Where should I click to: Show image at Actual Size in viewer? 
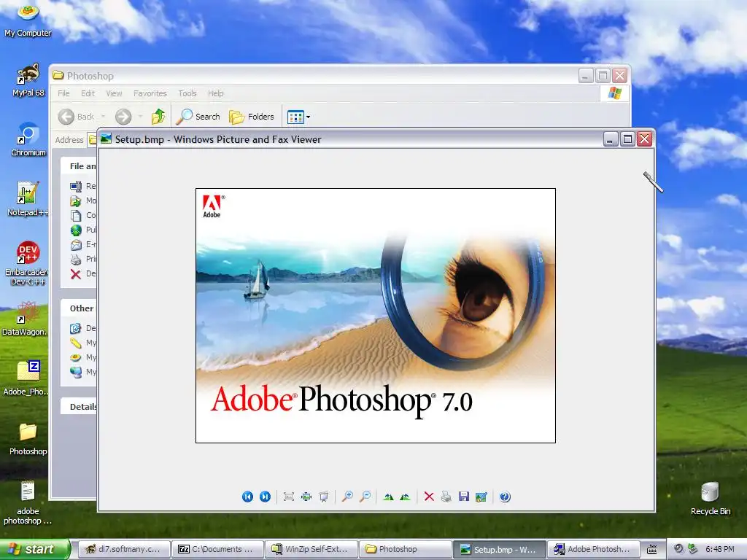(306, 497)
